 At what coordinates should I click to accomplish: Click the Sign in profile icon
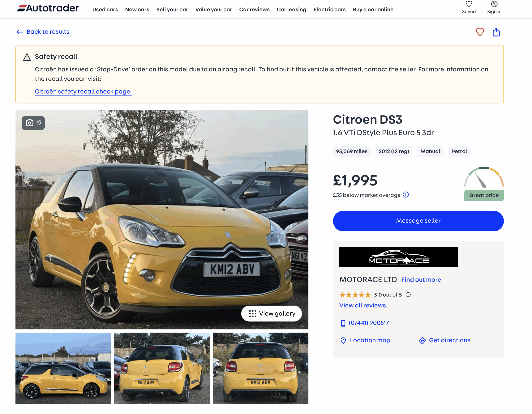coord(494,4)
